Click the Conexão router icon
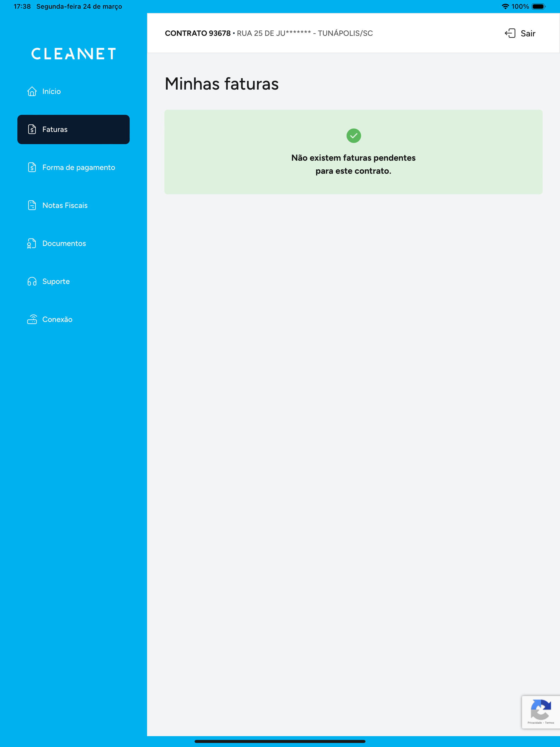Image resolution: width=560 pixels, height=747 pixels. pos(32,319)
